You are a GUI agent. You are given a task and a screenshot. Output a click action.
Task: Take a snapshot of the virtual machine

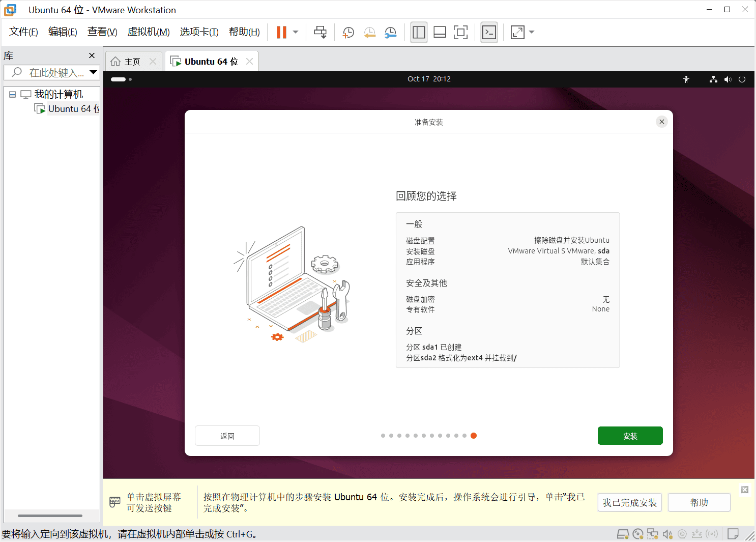[348, 33]
